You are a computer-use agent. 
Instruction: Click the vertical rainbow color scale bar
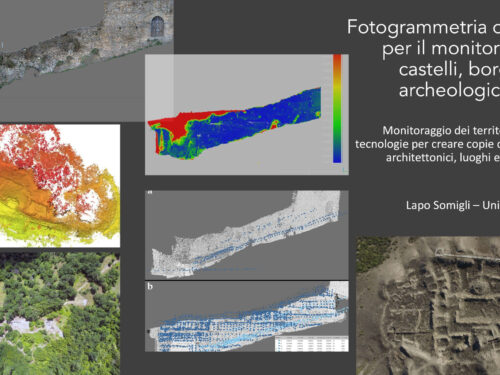(337, 109)
